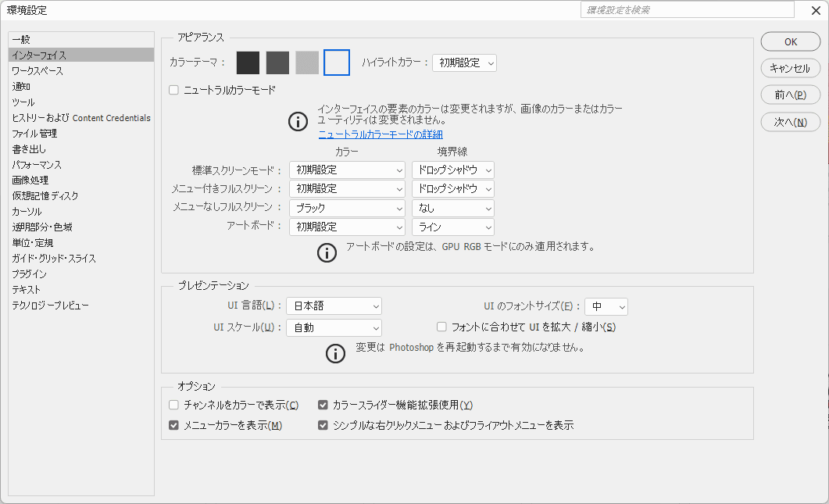Open the ハイライトカラー dropdown
The image size is (829, 504).
click(464, 63)
